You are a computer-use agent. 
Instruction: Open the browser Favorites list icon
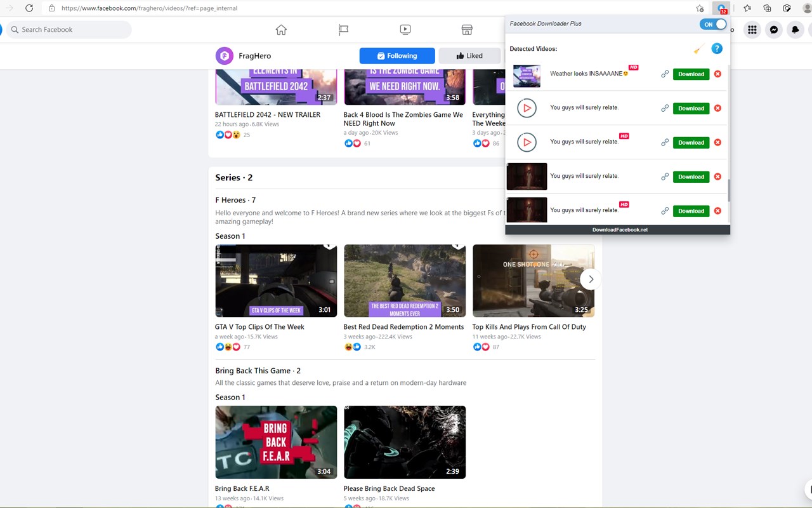747,8
